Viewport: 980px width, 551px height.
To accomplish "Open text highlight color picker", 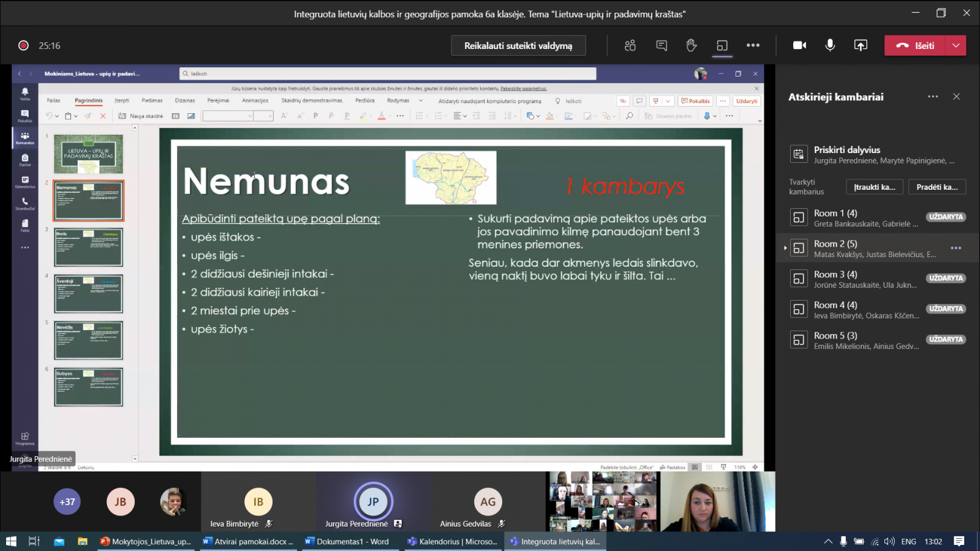I will [x=364, y=116].
